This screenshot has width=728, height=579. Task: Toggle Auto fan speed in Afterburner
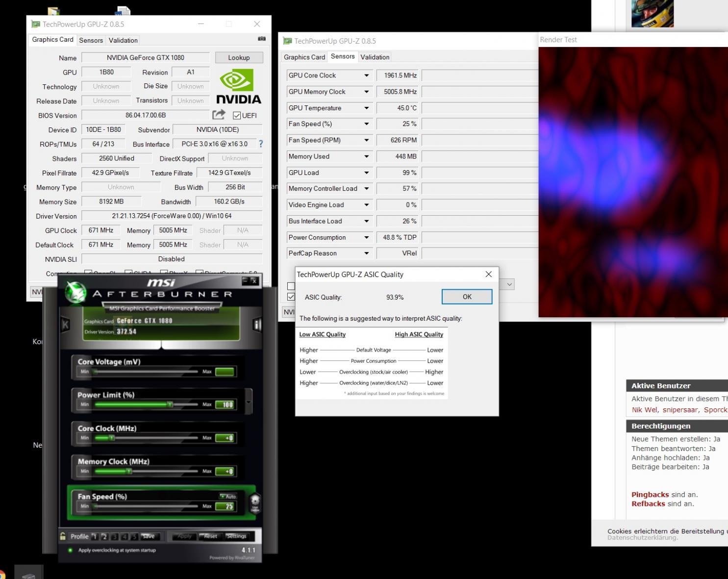pyautogui.click(x=228, y=497)
